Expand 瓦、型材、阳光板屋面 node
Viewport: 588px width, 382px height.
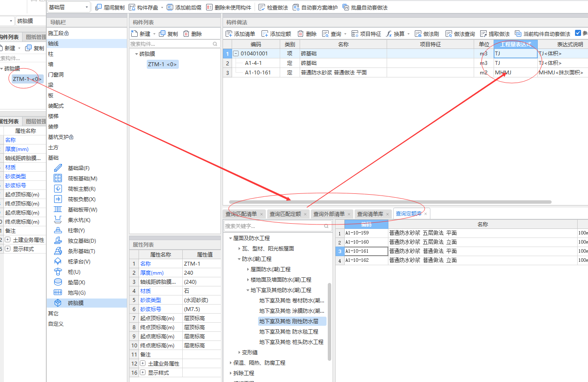coord(239,249)
